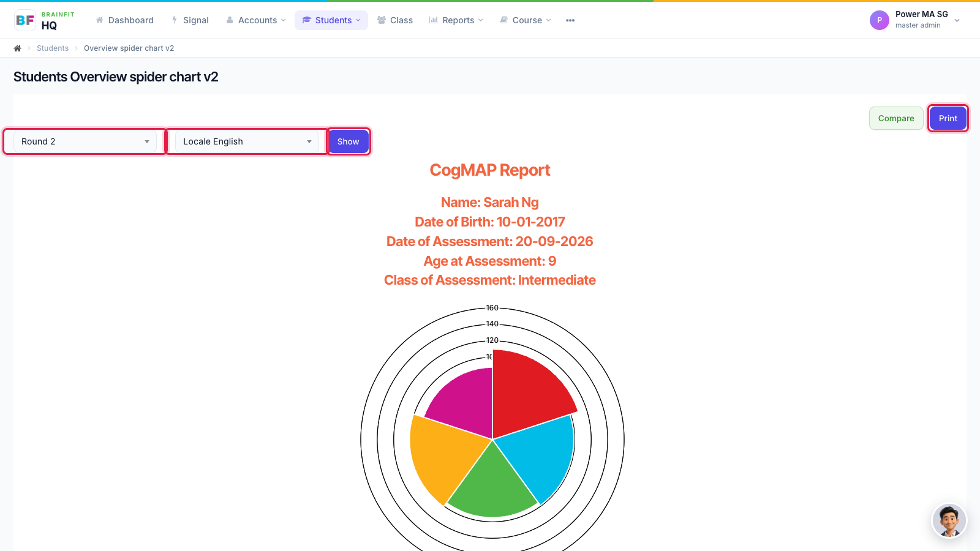
Task: Click the 140 axis label
Action: coord(492,324)
